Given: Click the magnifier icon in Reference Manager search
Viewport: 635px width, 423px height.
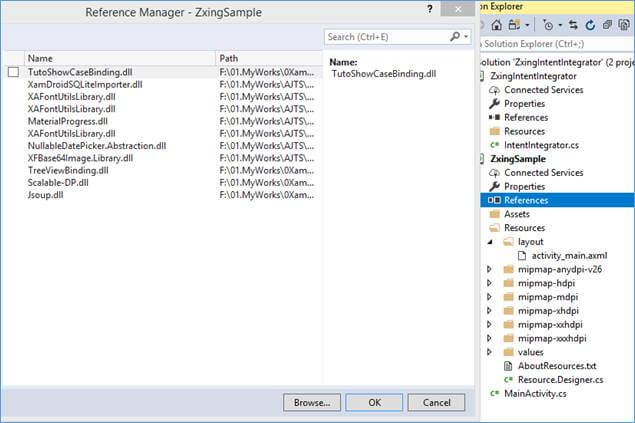Looking at the screenshot, I should point(455,37).
